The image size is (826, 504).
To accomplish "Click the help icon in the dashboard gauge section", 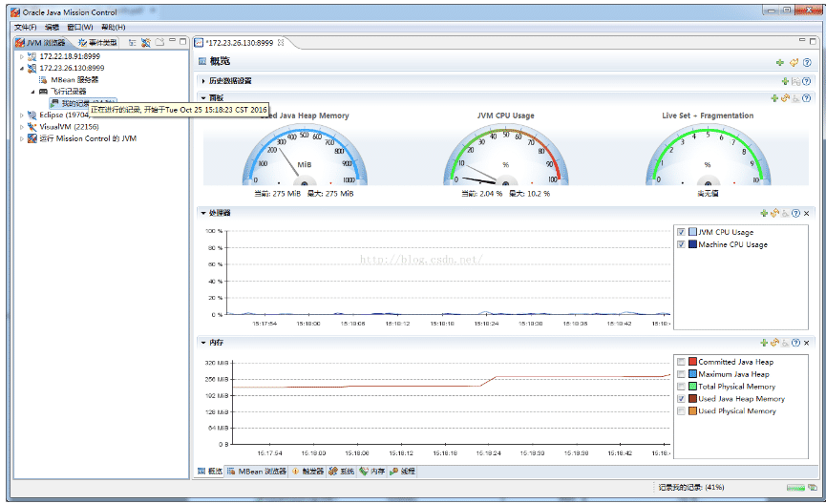I will tap(807, 97).
